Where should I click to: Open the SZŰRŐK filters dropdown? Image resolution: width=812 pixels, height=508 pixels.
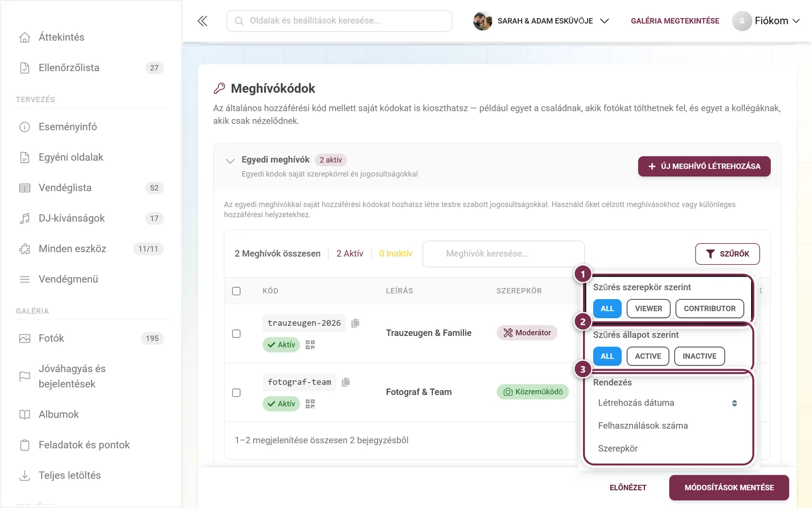[727, 254]
